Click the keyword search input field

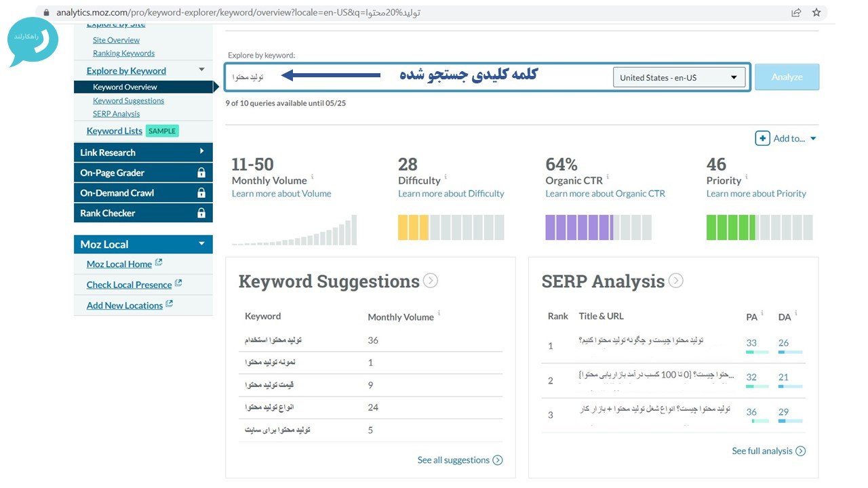point(418,77)
